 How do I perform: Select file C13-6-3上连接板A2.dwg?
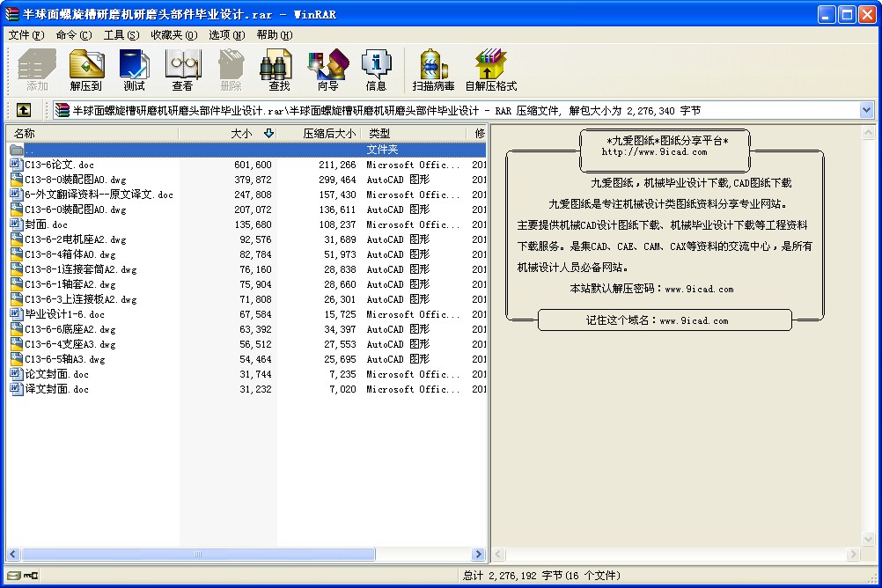point(81,299)
